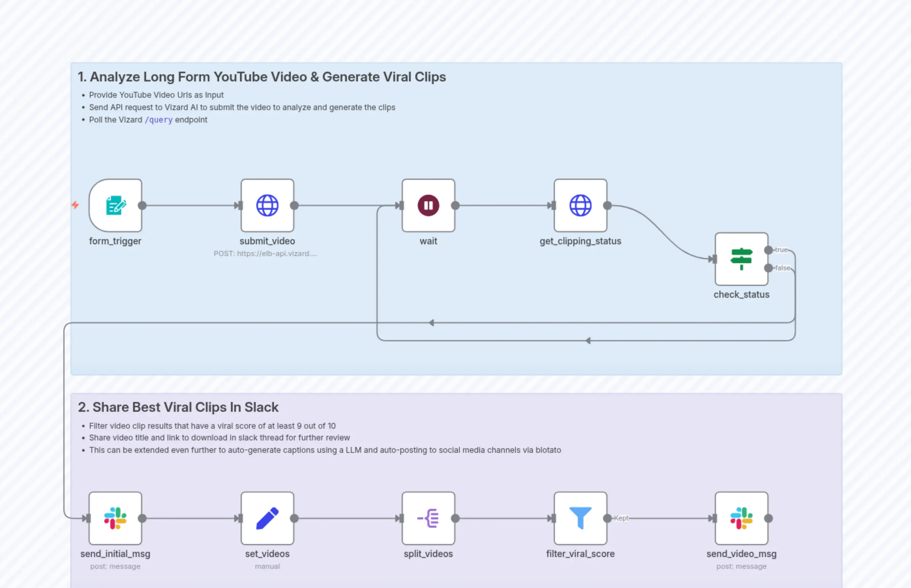Open the get_clipping_status globe icon
The width and height of the screenshot is (911, 588).
pos(580,206)
